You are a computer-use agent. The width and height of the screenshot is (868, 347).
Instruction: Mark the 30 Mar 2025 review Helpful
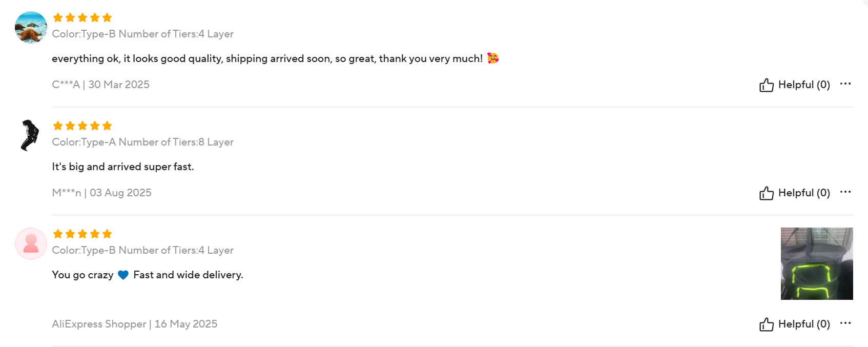pos(795,85)
